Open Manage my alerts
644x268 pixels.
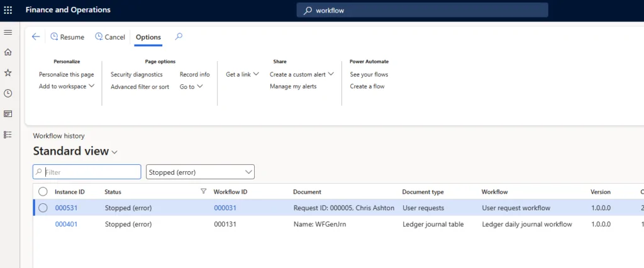click(293, 86)
